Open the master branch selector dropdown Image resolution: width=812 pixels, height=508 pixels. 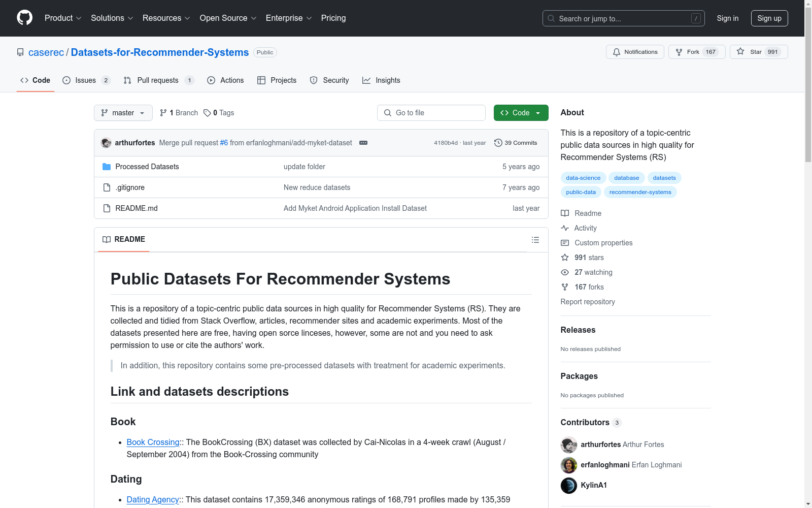point(123,113)
